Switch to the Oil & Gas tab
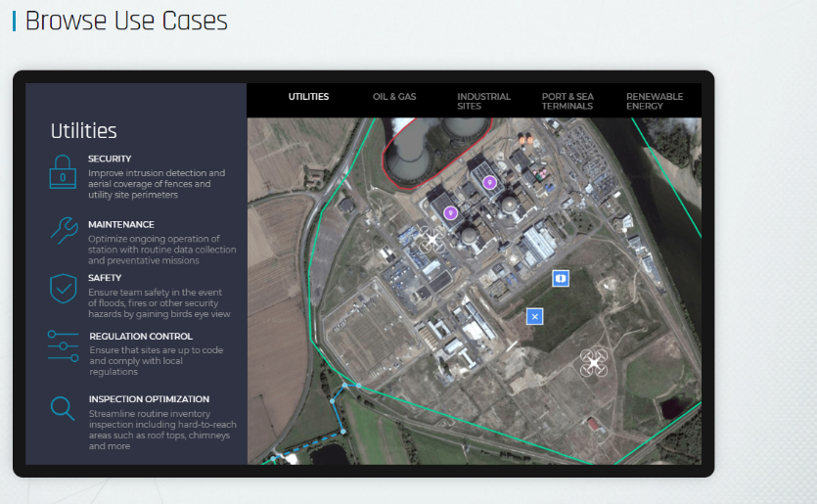Screen dimensions: 817x504 click(394, 97)
